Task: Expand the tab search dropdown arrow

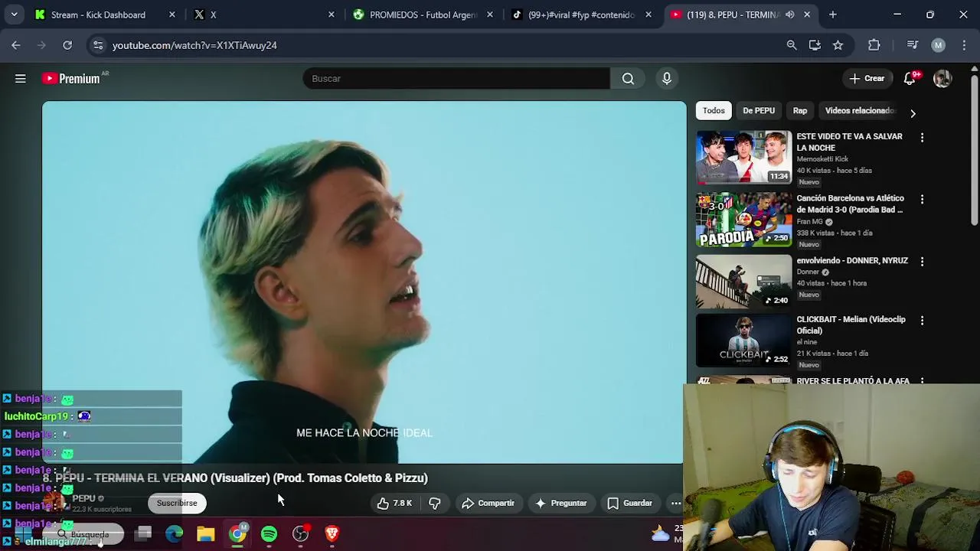Action: tap(14, 15)
